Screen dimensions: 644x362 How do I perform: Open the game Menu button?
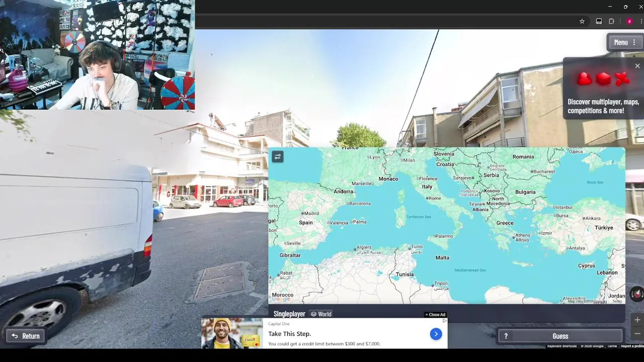click(625, 43)
